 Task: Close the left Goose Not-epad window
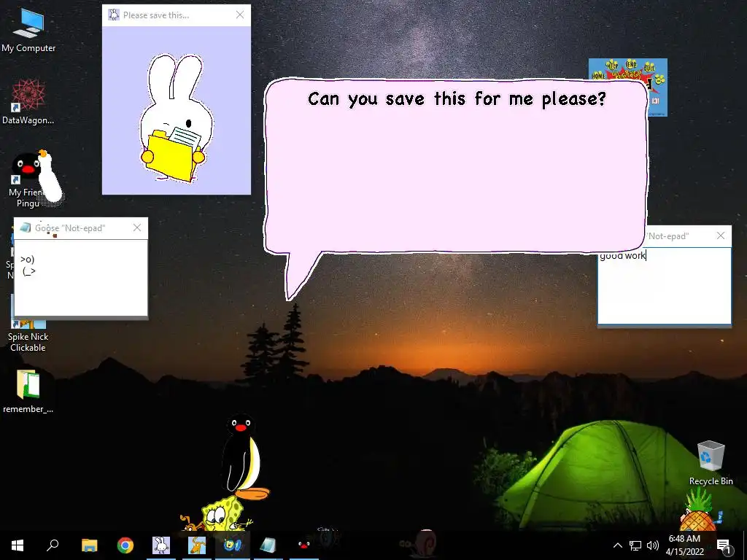(x=137, y=227)
